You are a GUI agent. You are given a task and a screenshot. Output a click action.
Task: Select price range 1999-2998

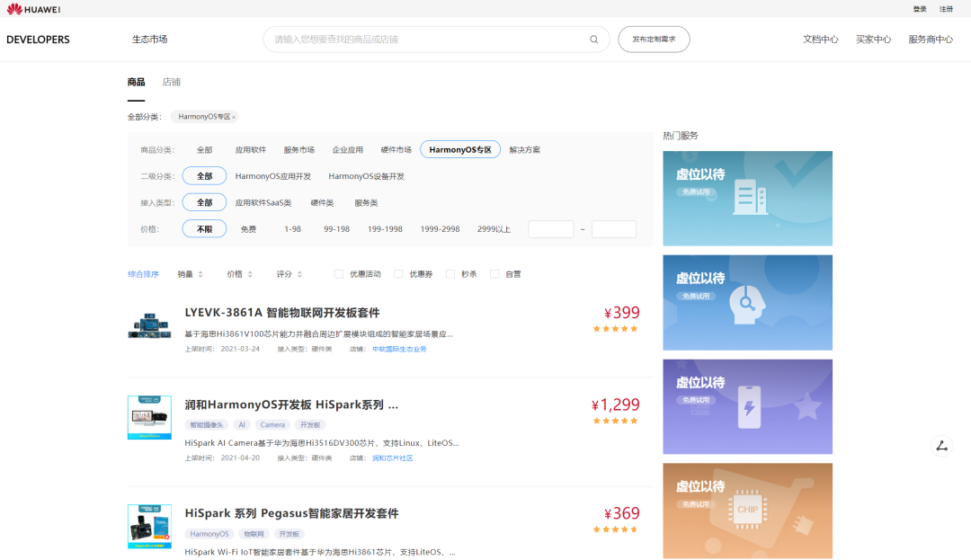440,229
